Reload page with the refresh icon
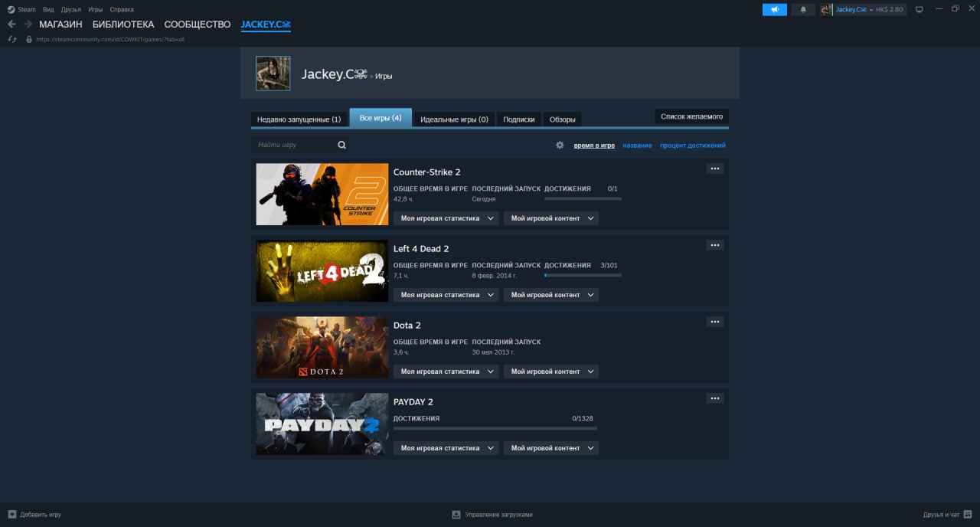The width and height of the screenshot is (980, 527). (x=12, y=39)
